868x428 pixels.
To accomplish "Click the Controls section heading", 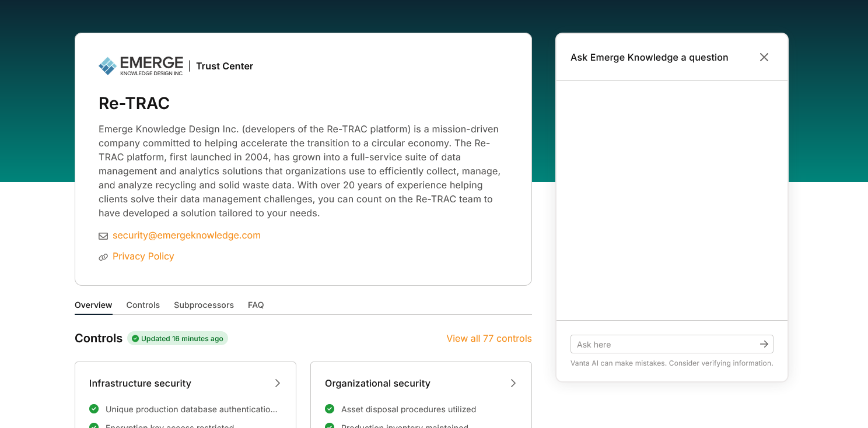I will click(99, 338).
